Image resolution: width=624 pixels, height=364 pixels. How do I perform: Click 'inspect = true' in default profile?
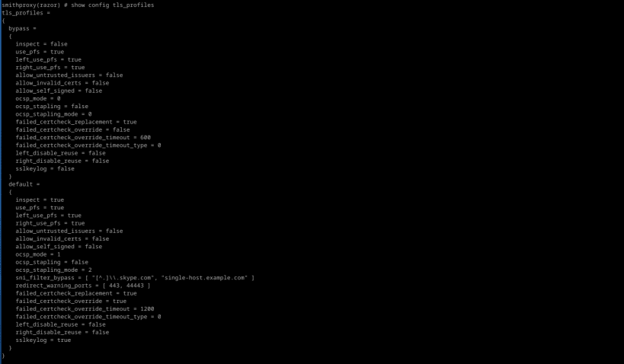click(x=40, y=200)
